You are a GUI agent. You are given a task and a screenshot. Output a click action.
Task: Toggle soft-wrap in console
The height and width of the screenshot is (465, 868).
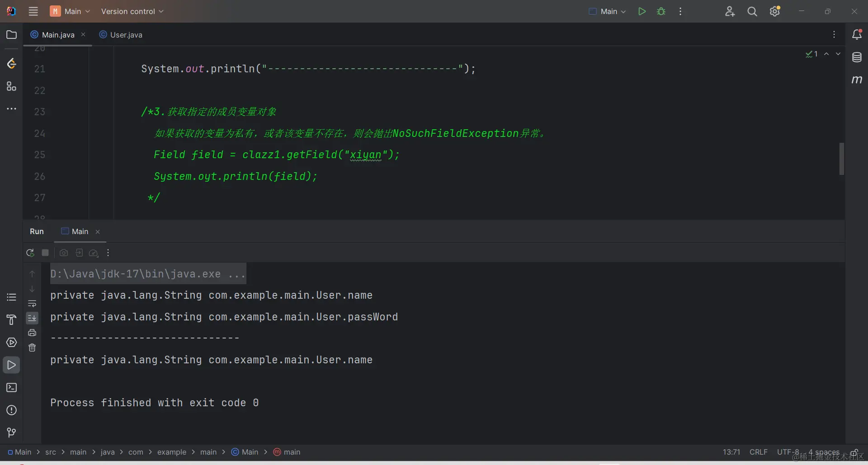click(x=32, y=304)
